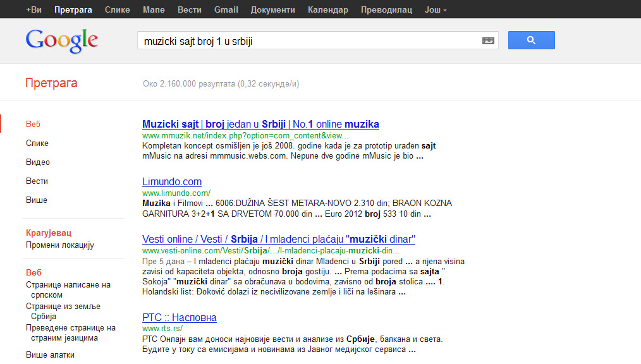Screen dimensions: 641x364
Task: Expand the Још dropdown in top bar
Action: (x=436, y=9)
